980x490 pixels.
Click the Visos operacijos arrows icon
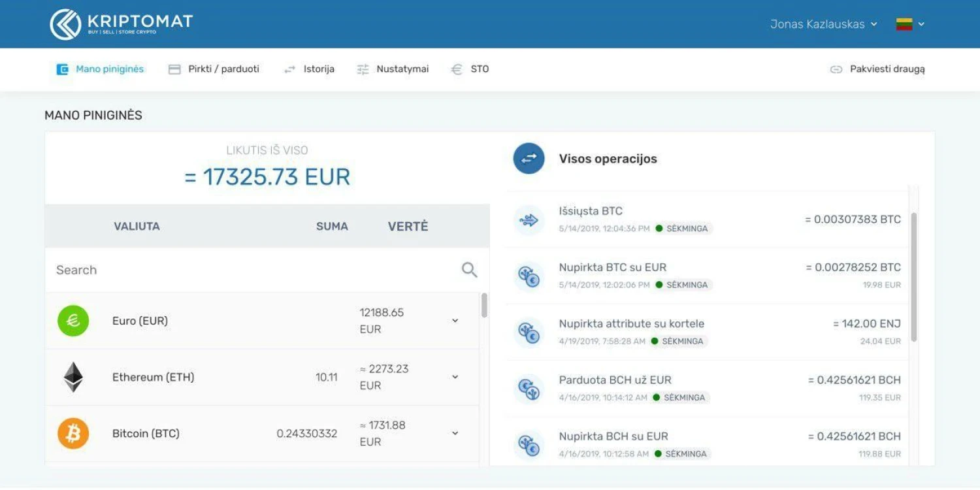pos(529,159)
